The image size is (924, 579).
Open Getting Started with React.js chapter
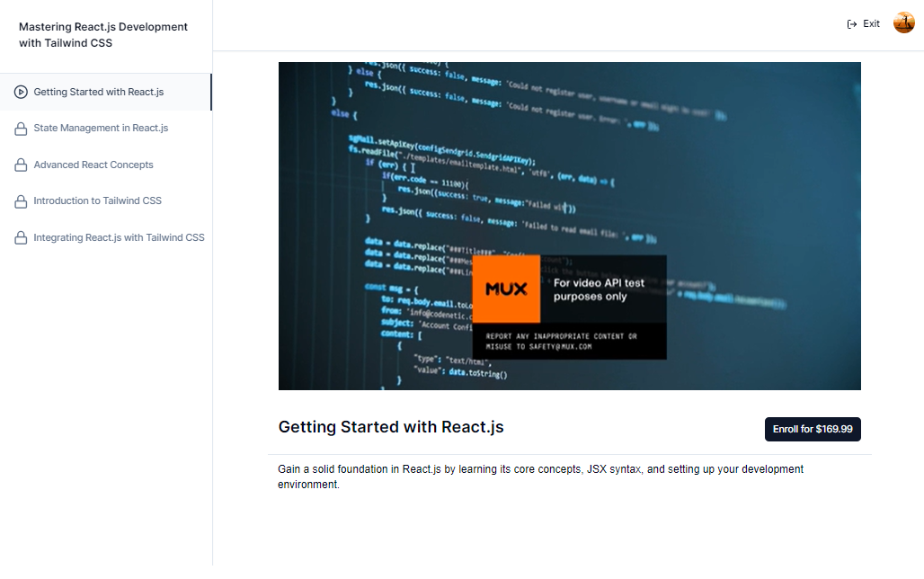pyautogui.click(x=106, y=92)
